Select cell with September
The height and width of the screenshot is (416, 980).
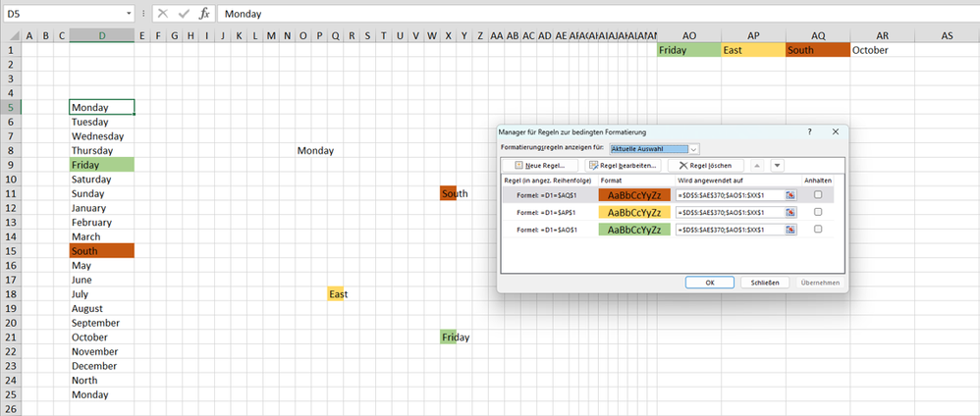(x=102, y=323)
